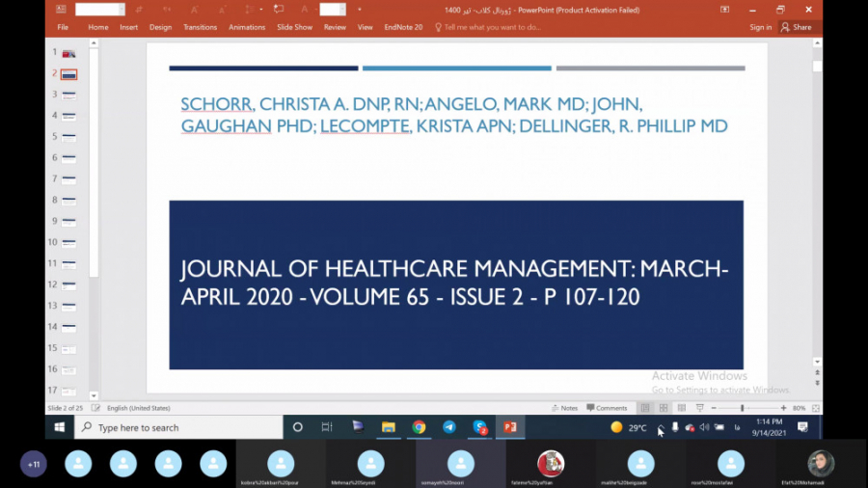Open the Transitions tab
868x488 pixels.
point(200,27)
